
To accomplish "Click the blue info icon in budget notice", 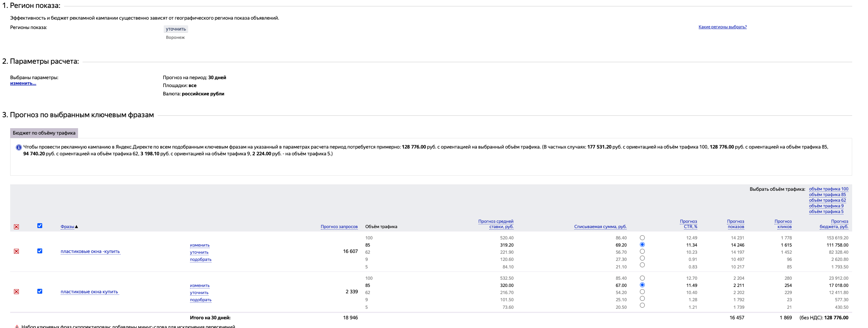I will (x=18, y=147).
